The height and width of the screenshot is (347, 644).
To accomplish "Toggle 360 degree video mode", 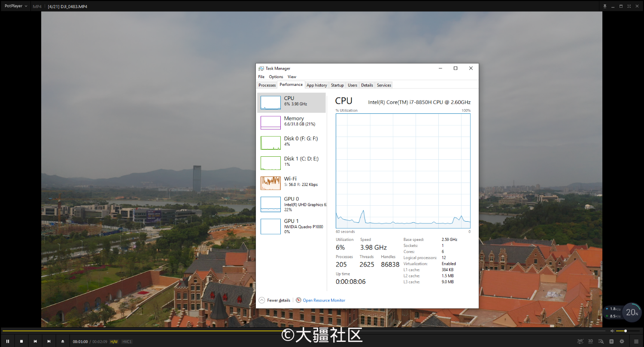I will [x=580, y=341].
